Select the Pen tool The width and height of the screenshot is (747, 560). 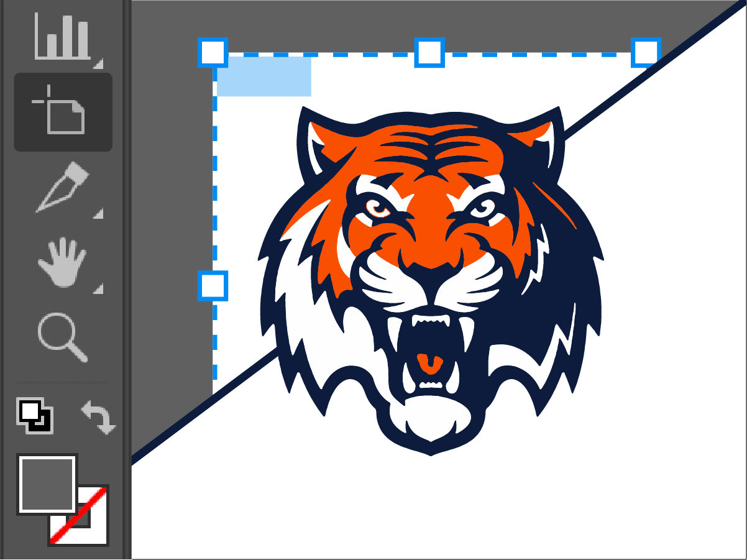[62, 186]
